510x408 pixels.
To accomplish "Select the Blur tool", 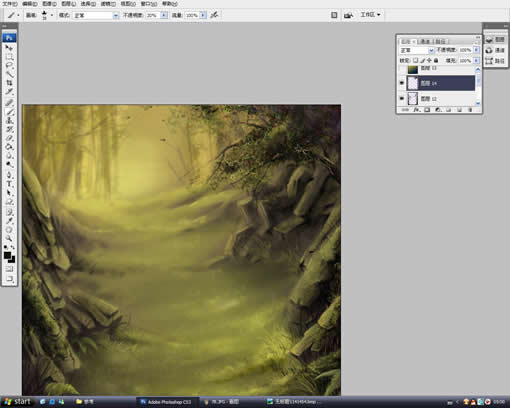I will (x=9, y=155).
